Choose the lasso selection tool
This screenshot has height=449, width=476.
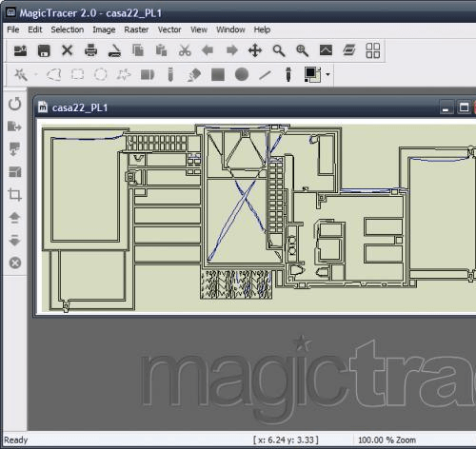[53, 75]
